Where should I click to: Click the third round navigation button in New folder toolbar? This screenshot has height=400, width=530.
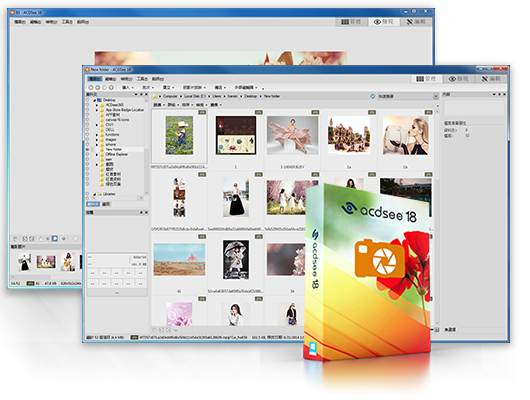pos(104,88)
